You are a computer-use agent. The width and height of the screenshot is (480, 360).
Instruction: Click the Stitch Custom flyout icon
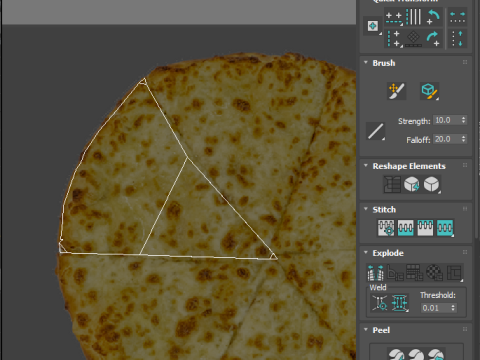coord(445,228)
